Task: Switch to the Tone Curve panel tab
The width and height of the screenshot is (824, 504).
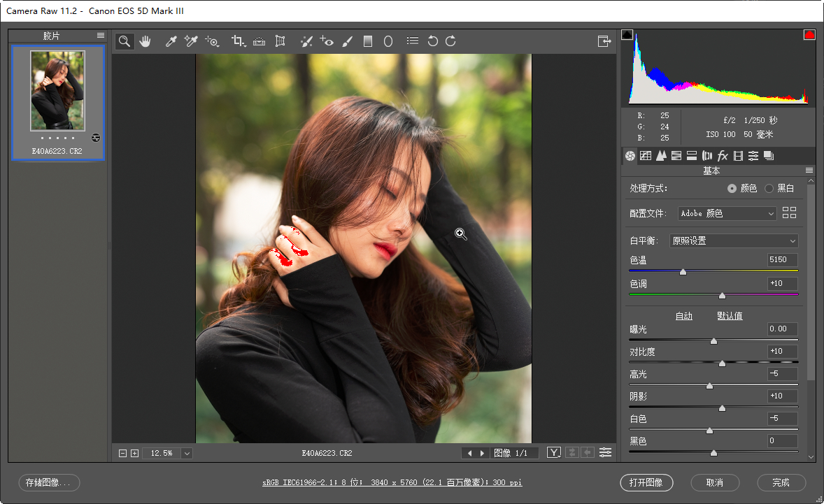Action: (646, 156)
